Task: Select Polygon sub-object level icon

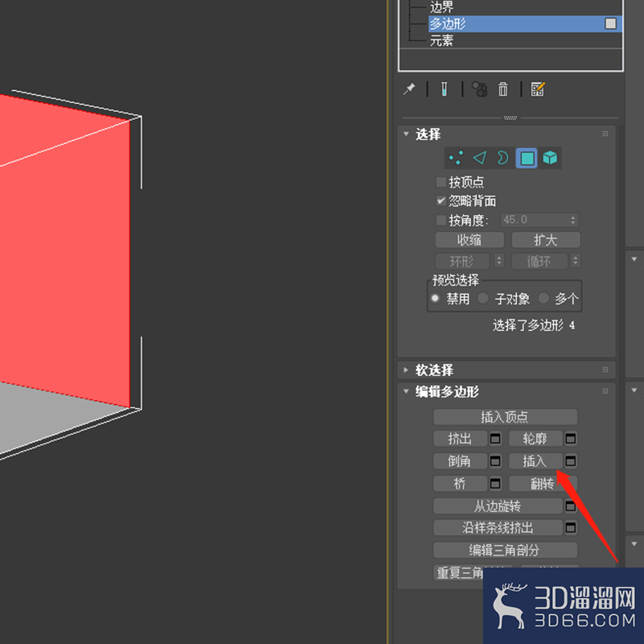Action: [x=527, y=158]
